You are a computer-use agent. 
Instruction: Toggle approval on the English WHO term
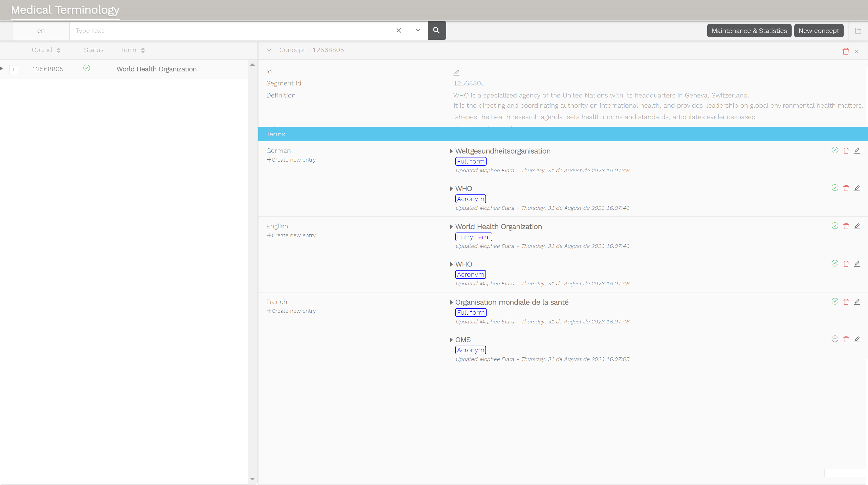(835, 263)
